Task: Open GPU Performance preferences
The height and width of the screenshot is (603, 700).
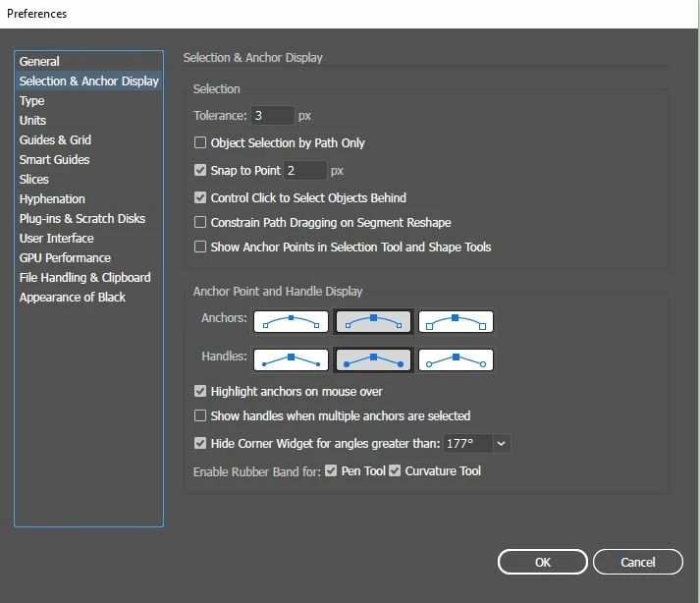Action: [88, 257]
